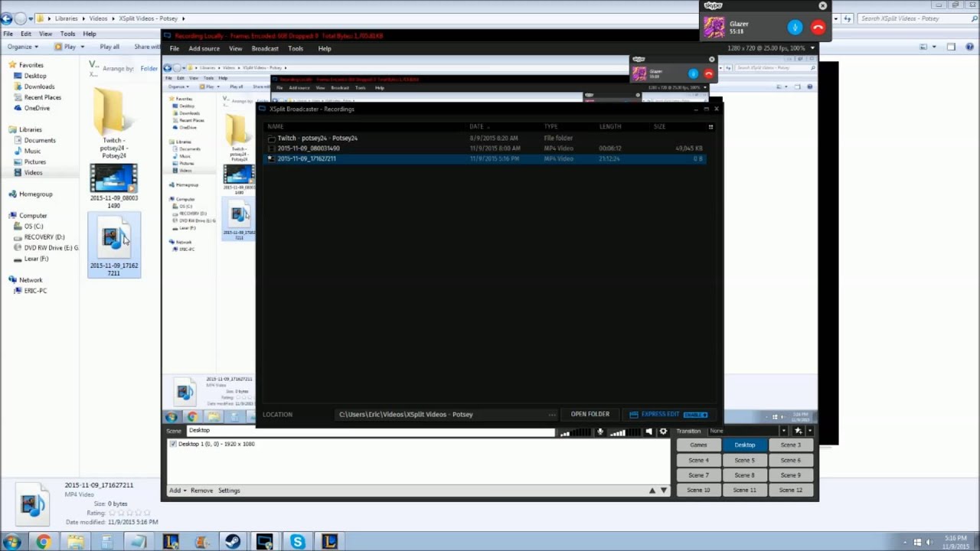
Task: Mute microphone in Skype call with Glazer
Action: click(x=795, y=28)
